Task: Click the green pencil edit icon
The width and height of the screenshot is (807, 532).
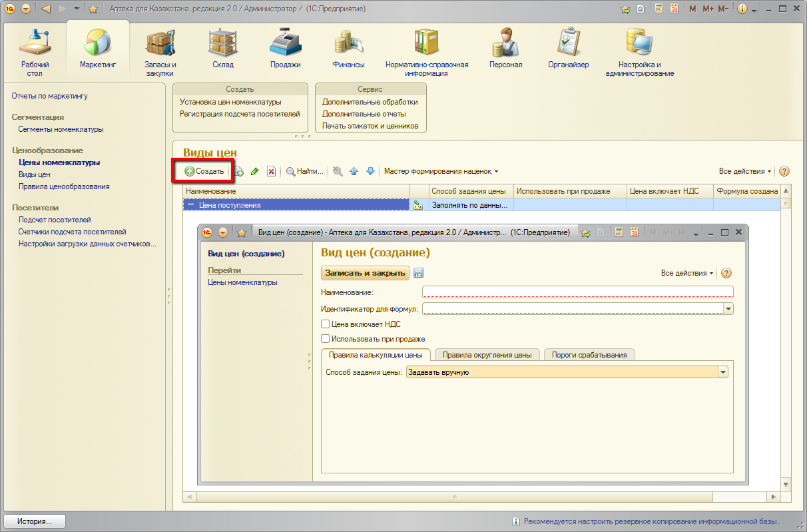Action: coord(254,172)
